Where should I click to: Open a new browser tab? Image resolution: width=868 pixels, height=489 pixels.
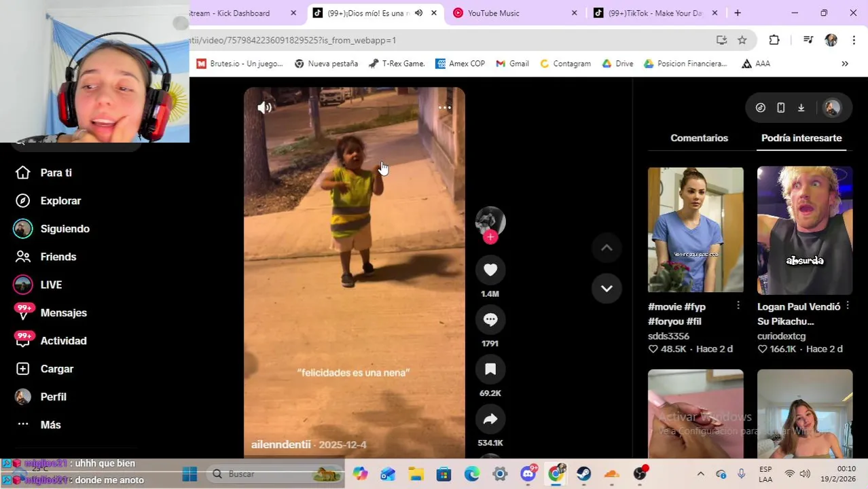tap(738, 13)
